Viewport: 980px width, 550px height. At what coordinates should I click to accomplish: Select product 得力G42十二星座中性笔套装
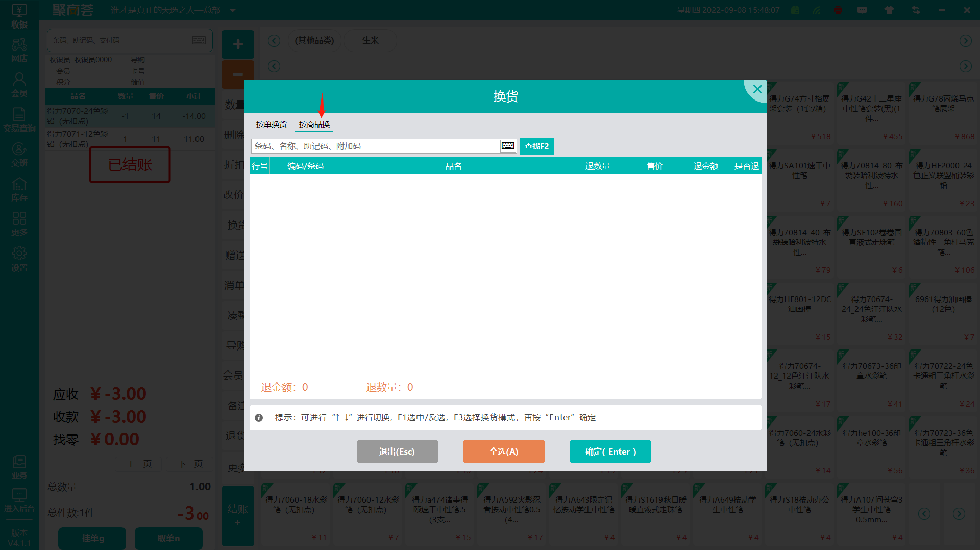point(872,113)
